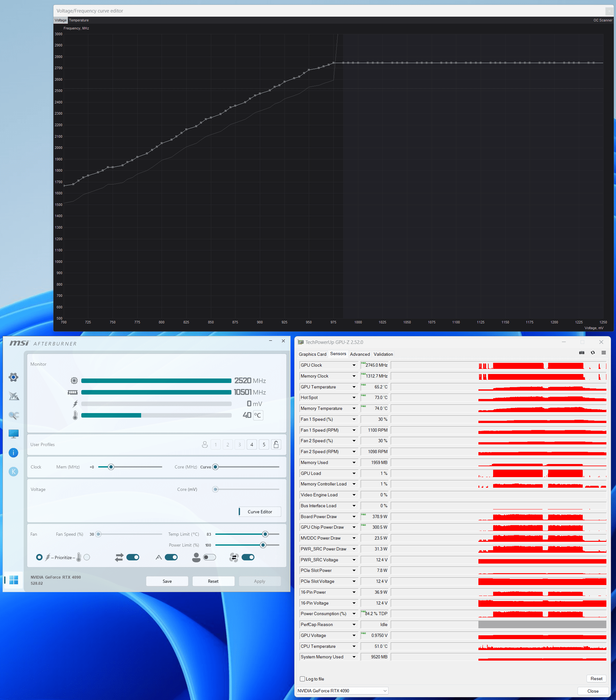The height and width of the screenshot is (700, 616).
Task: Click the Afterburner Apply button
Action: point(260,581)
